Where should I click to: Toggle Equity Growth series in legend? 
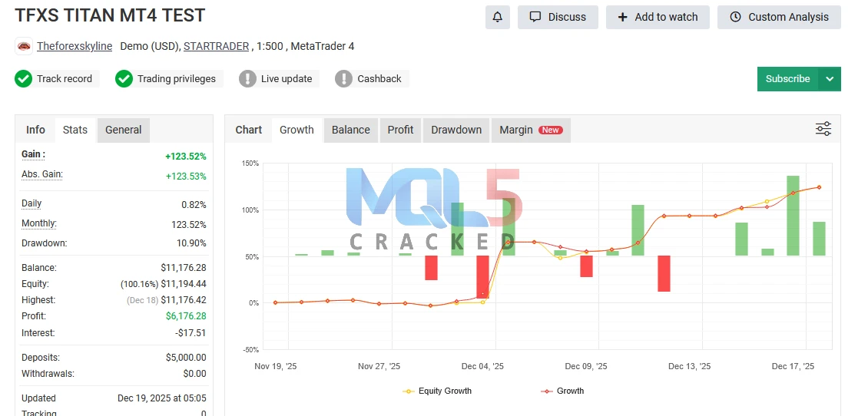tap(437, 391)
